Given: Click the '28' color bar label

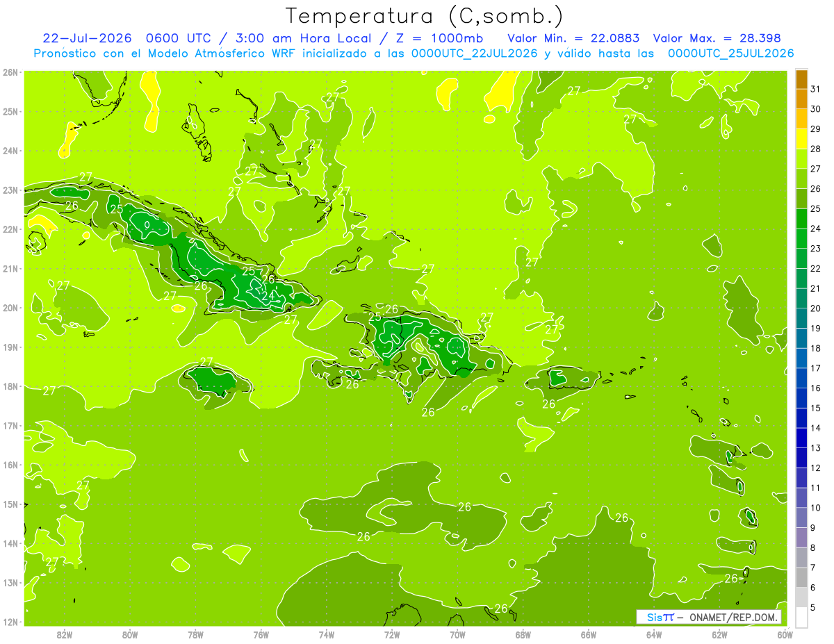Looking at the screenshot, I should [816, 149].
